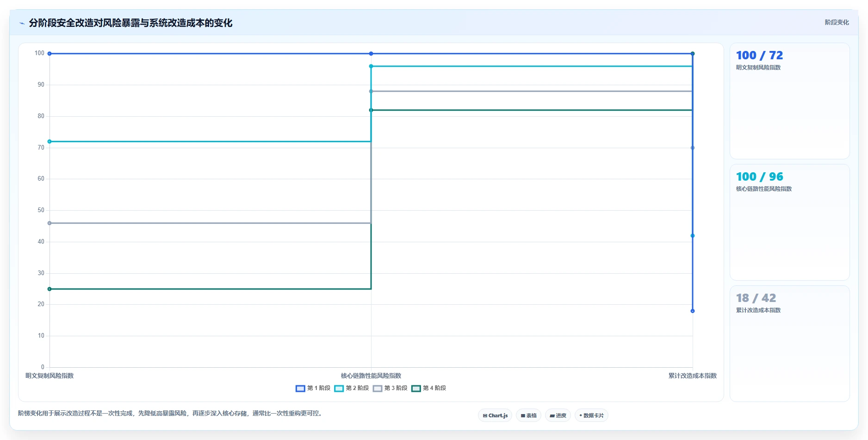This screenshot has width=868, height=440.
Task: Click the gray point at 70 on right axis
Action: click(693, 148)
